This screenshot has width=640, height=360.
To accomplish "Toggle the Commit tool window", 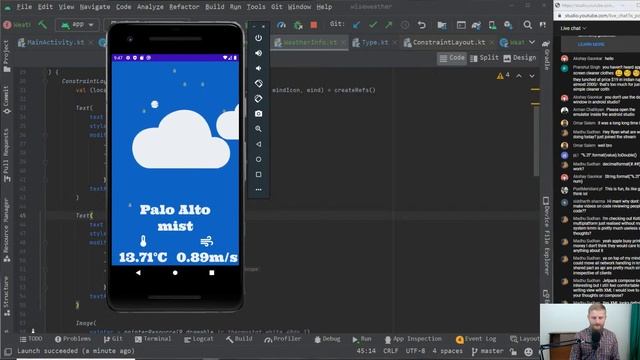I will pyautogui.click(x=7, y=100).
